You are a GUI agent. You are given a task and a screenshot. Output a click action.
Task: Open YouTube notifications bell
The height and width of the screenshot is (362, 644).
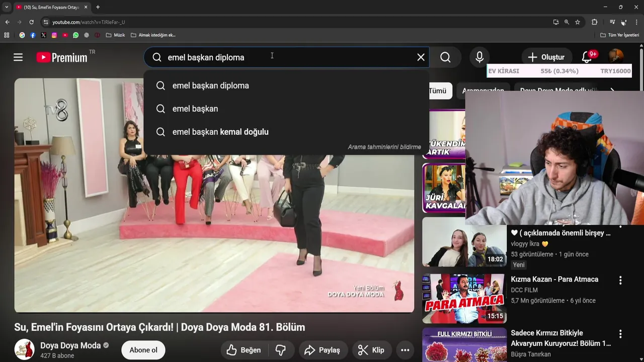tap(587, 57)
